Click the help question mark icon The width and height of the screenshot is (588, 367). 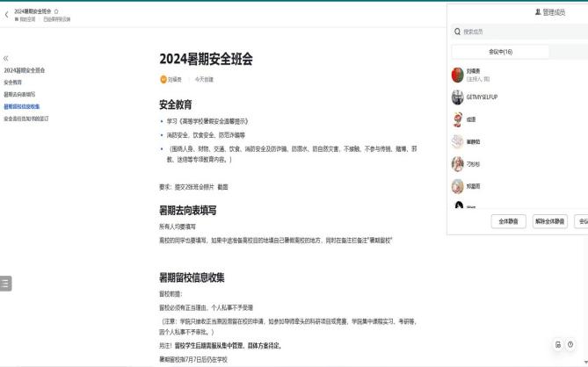click(x=571, y=344)
